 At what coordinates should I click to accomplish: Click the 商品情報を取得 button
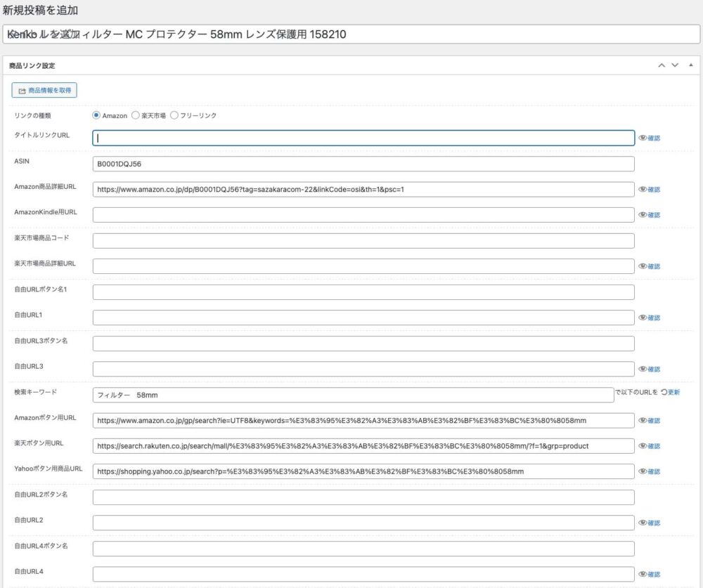44,91
